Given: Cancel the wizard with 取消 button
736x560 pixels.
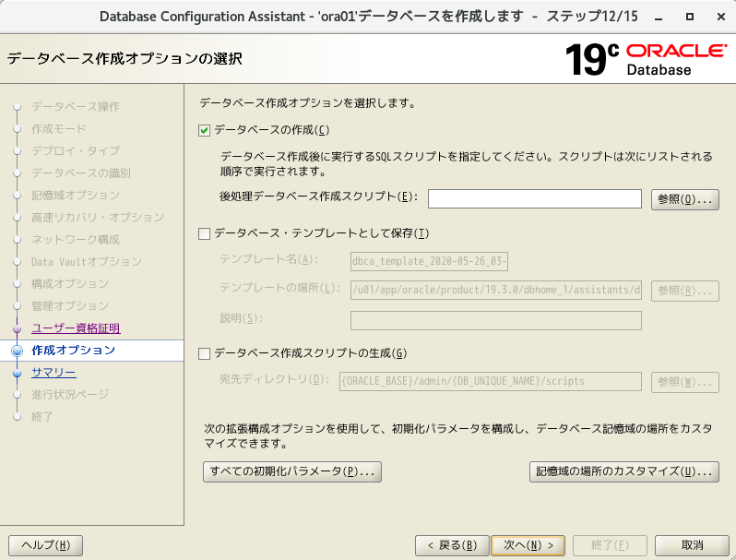Looking at the screenshot, I should (692, 545).
